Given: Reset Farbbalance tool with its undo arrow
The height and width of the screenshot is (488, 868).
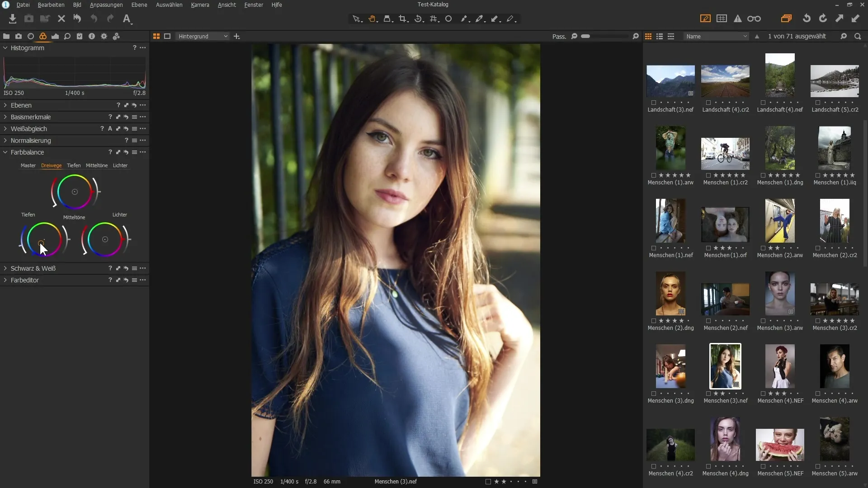Looking at the screenshot, I should (126, 152).
